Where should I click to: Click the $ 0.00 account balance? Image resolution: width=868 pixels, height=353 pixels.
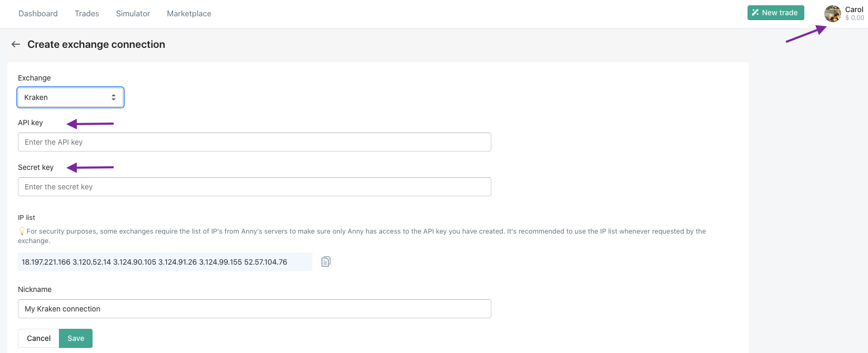pyautogui.click(x=854, y=18)
